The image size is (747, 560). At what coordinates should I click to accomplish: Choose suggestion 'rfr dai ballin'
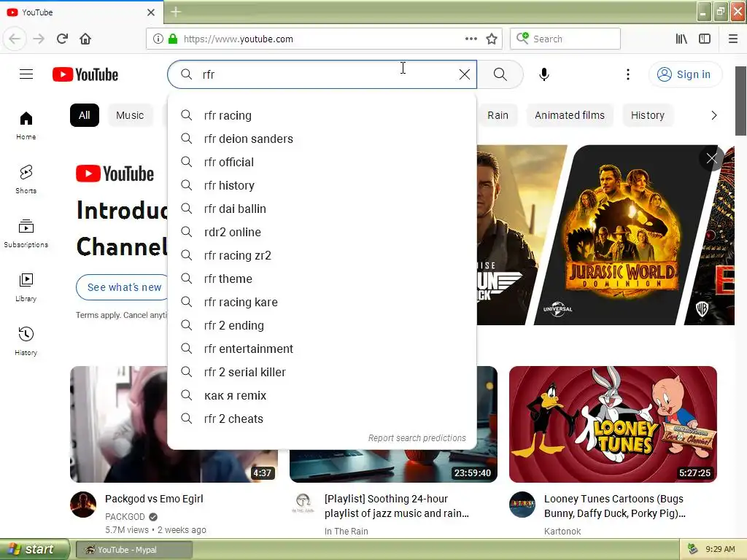322,209
